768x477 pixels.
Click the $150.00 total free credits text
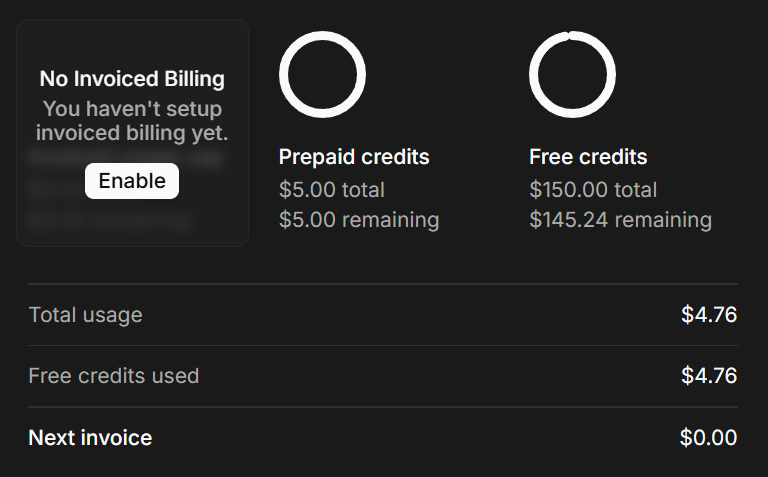[593, 189]
